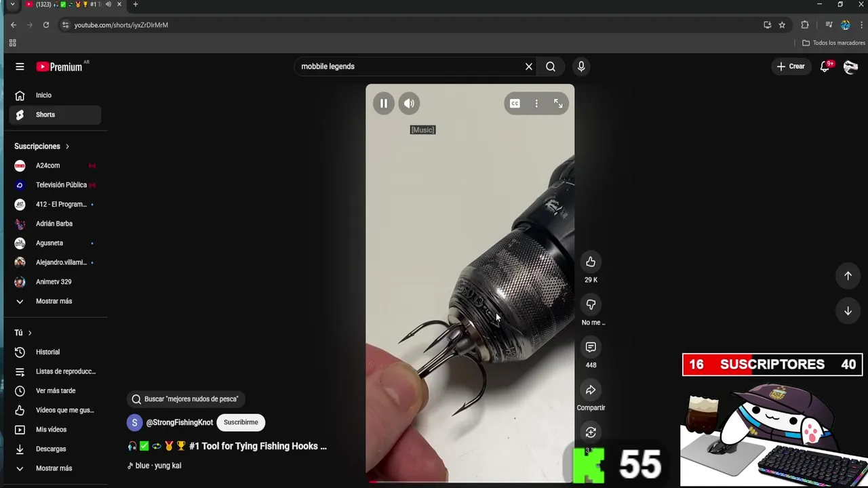
Task: Open the account avatar menu
Action: pyautogui.click(x=850, y=66)
